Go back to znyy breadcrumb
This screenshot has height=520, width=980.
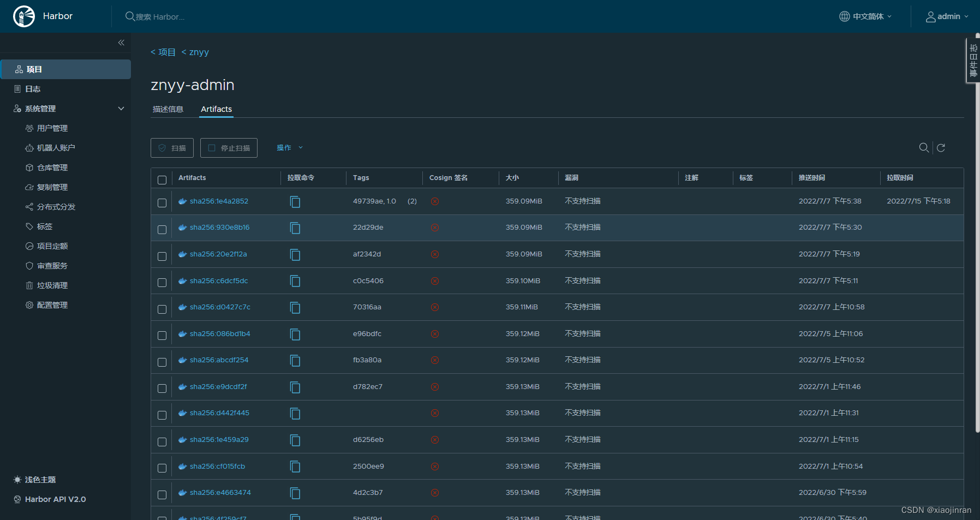pos(195,52)
